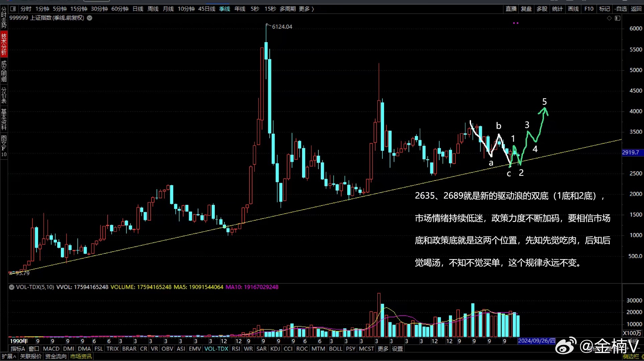Click the layout toggle icon before 分时

click(13, 9)
